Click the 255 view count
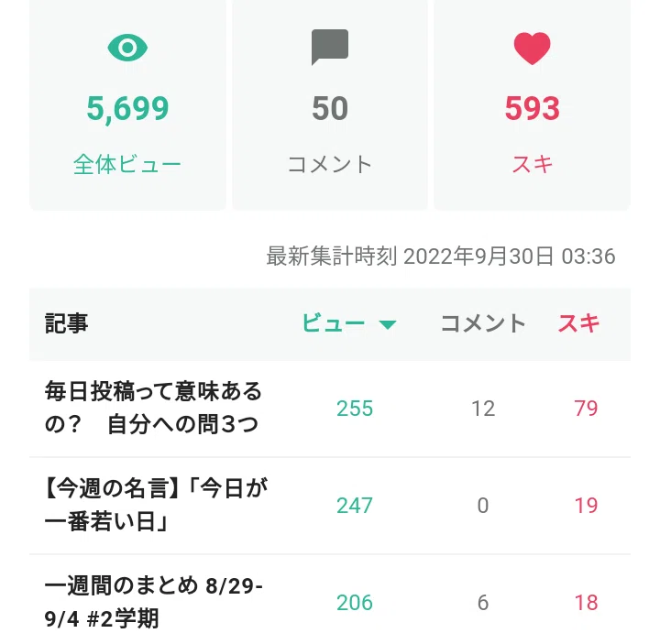This screenshot has width=660, height=644. 355,409
